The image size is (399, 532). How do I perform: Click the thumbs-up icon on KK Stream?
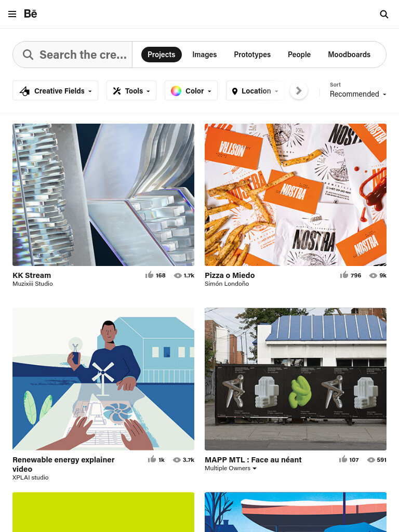[x=149, y=275]
